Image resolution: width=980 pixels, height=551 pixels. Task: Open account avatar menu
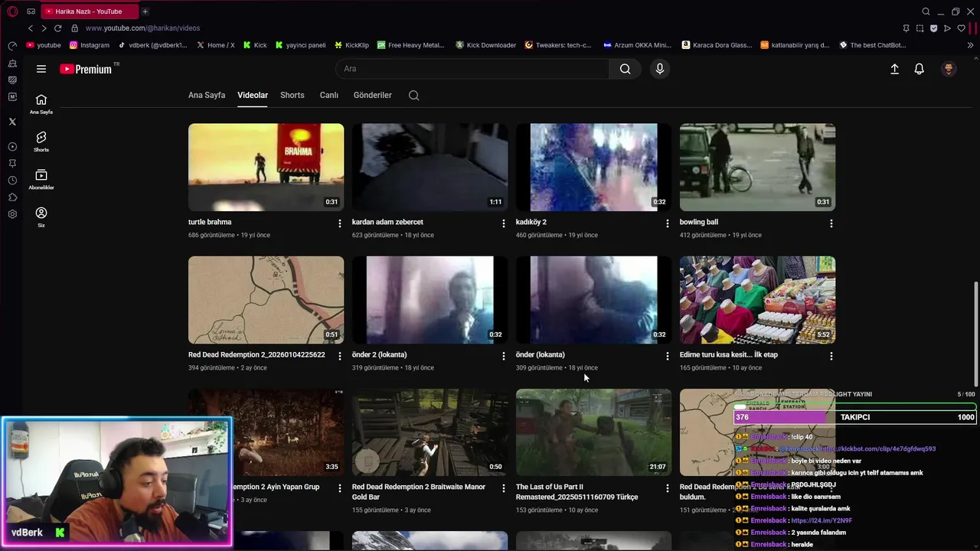click(949, 69)
